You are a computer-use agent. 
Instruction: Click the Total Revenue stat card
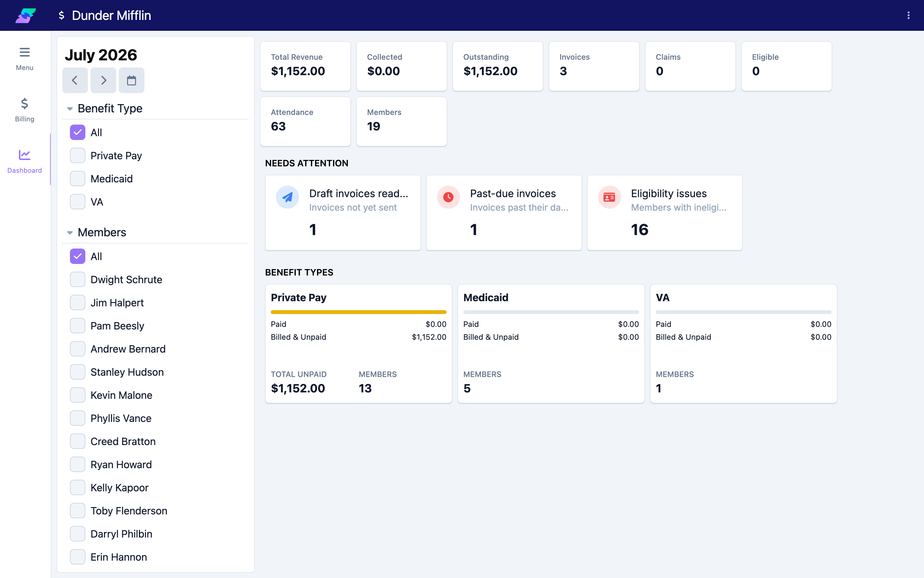coord(305,66)
